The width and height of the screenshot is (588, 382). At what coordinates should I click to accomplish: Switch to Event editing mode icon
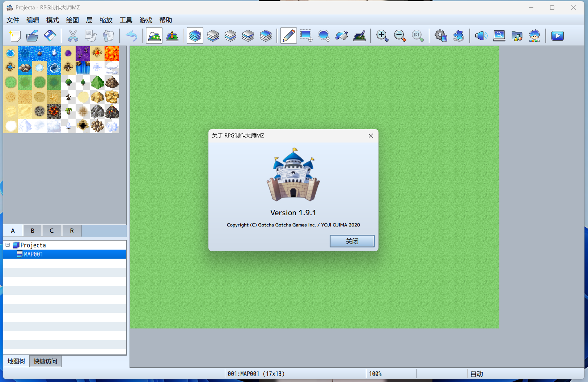(172, 36)
